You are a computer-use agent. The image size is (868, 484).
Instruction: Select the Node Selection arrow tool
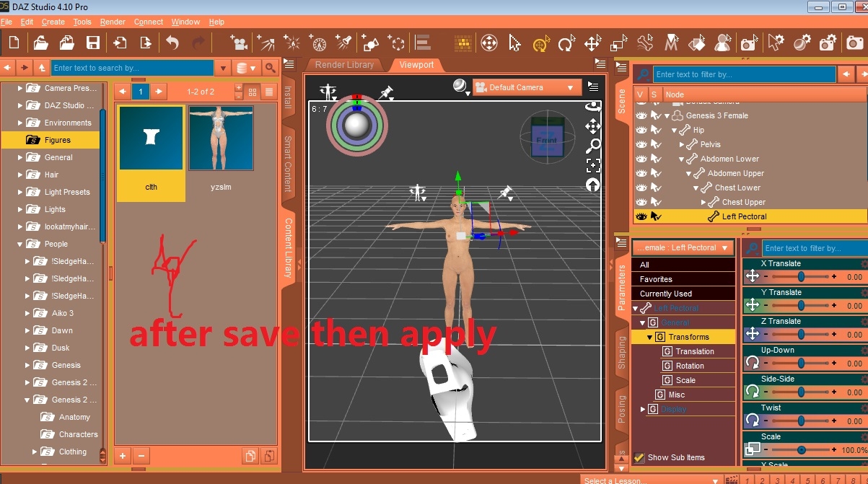tap(514, 43)
